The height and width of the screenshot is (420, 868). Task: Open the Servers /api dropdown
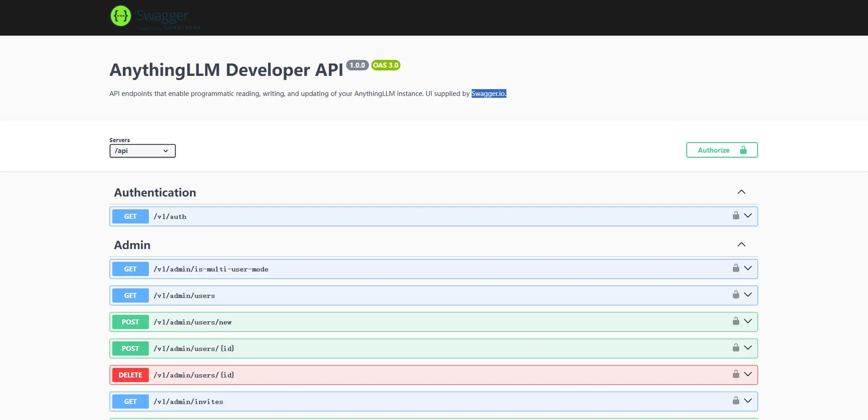click(x=142, y=151)
